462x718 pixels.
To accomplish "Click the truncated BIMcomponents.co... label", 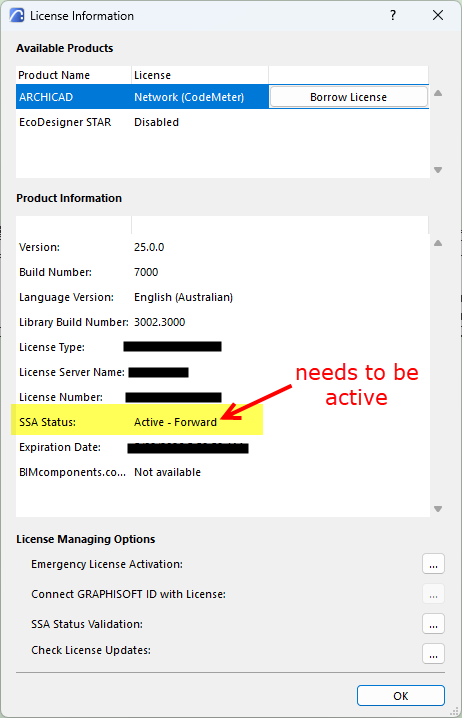I will pyautogui.click(x=72, y=472).
